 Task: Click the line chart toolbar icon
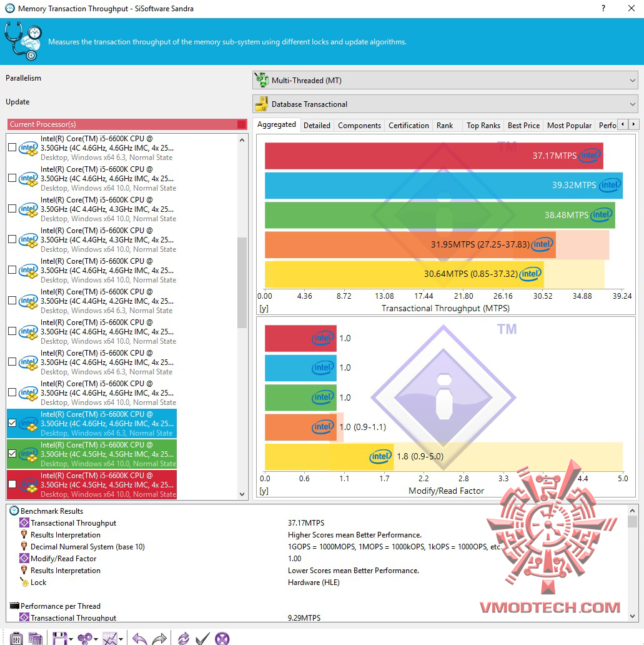(110, 638)
